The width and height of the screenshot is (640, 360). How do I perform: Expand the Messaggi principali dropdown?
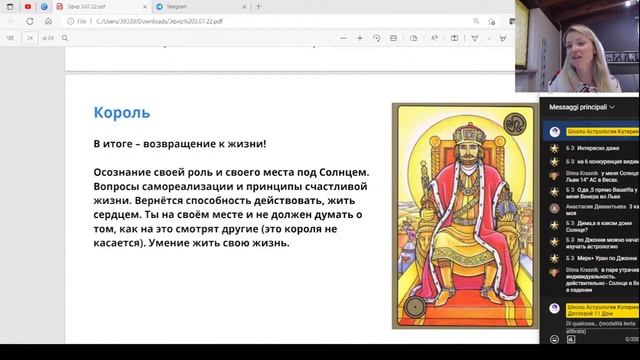pyautogui.click(x=582, y=107)
